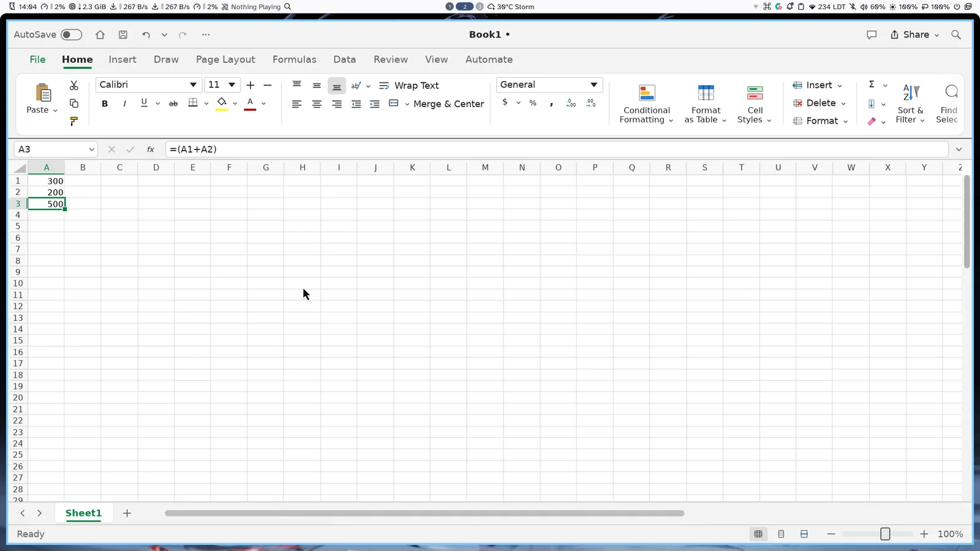Open the Insert ribbon tab
Viewport: 980px width, 551px height.
pyautogui.click(x=123, y=59)
